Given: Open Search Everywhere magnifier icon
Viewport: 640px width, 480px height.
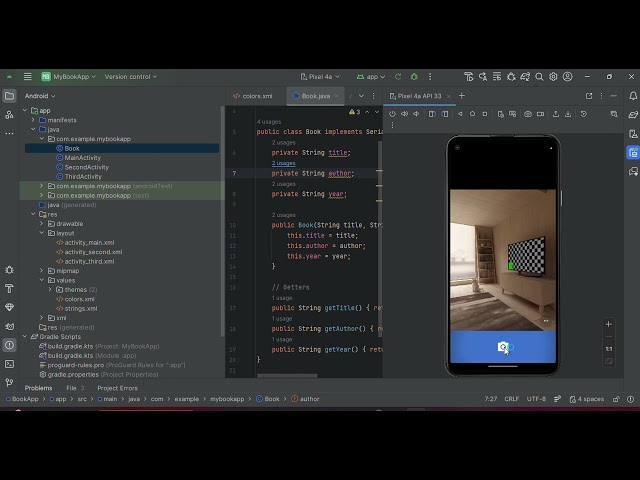Looking at the screenshot, I should pyautogui.click(x=539, y=77).
